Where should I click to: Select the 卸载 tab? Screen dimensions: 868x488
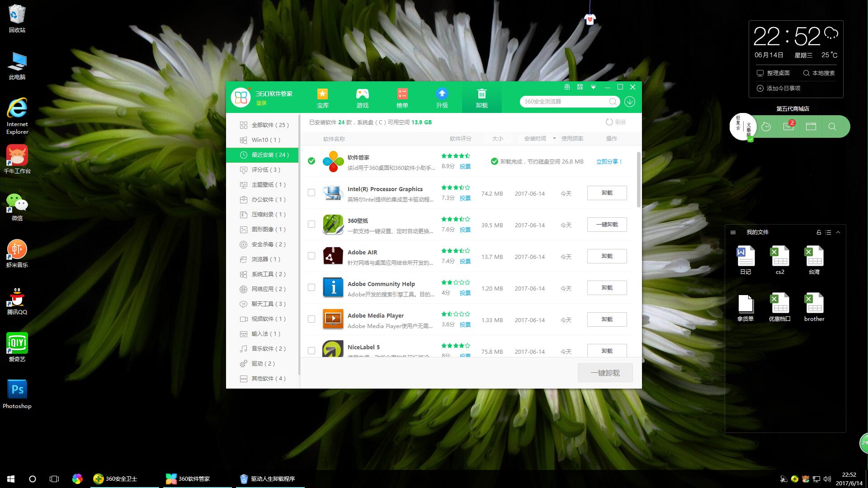(x=481, y=98)
